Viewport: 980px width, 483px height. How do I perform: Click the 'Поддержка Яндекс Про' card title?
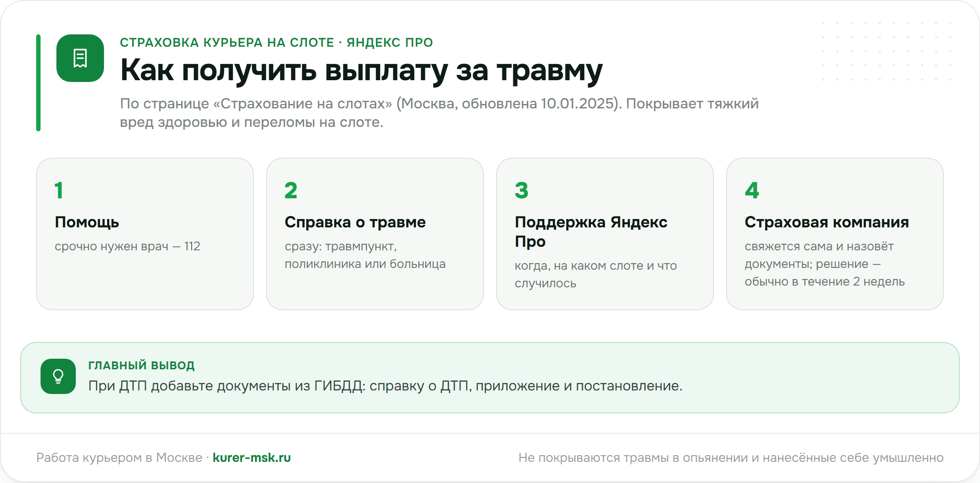tap(591, 231)
